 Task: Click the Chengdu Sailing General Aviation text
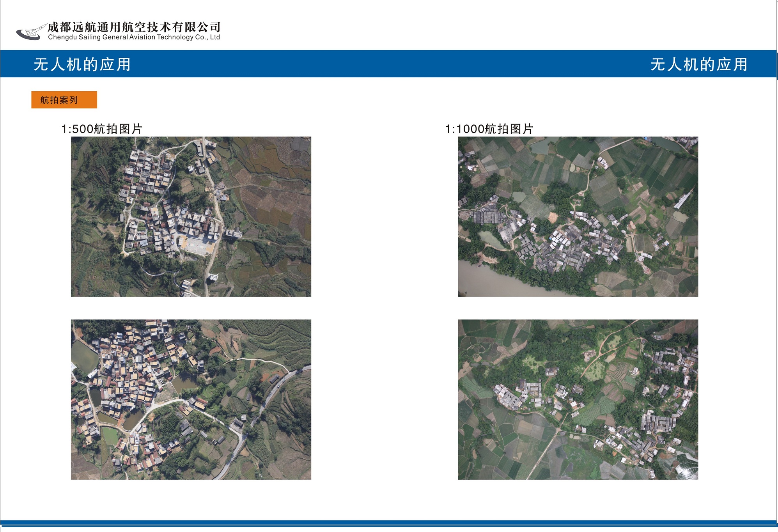pos(134,37)
